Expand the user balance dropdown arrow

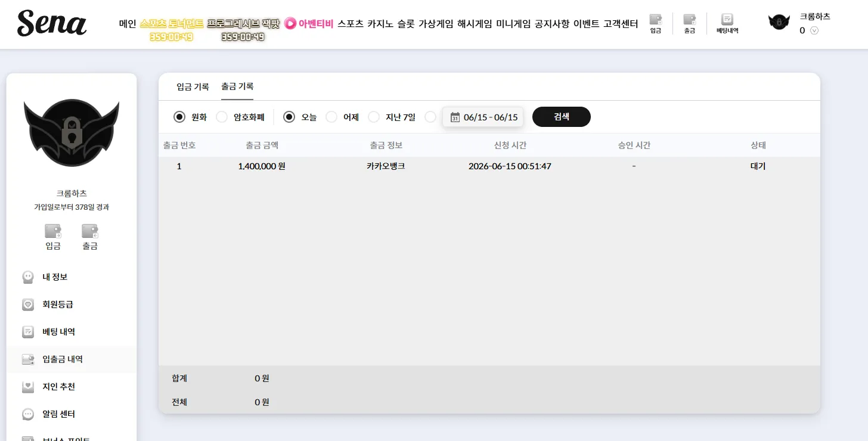coord(814,30)
